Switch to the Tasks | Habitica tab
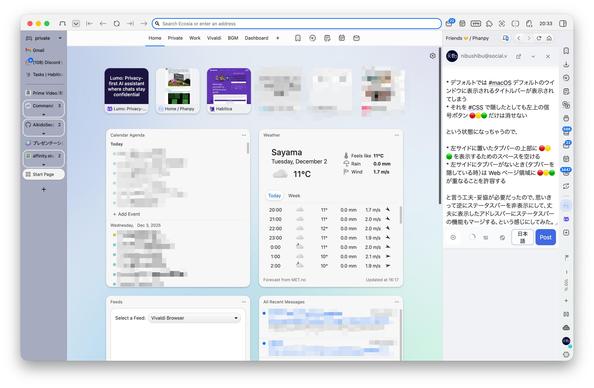This screenshot has width=594, height=388. [x=44, y=75]
